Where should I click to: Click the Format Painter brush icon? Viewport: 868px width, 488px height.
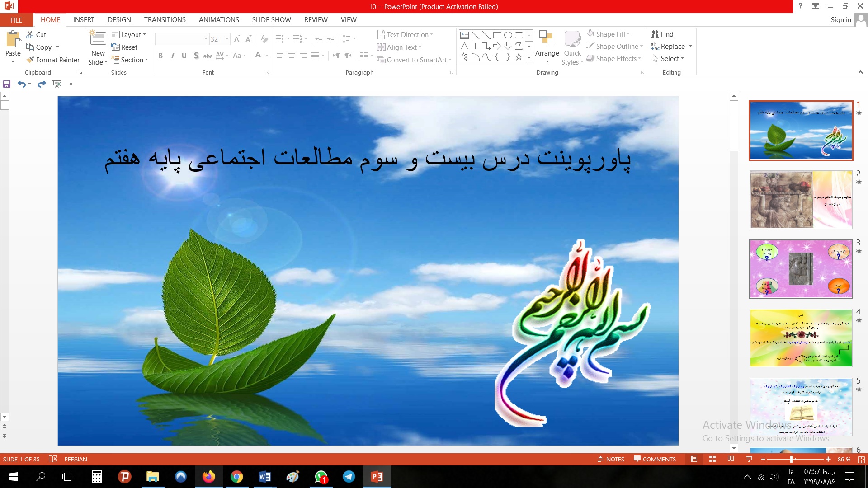(30, 60)
